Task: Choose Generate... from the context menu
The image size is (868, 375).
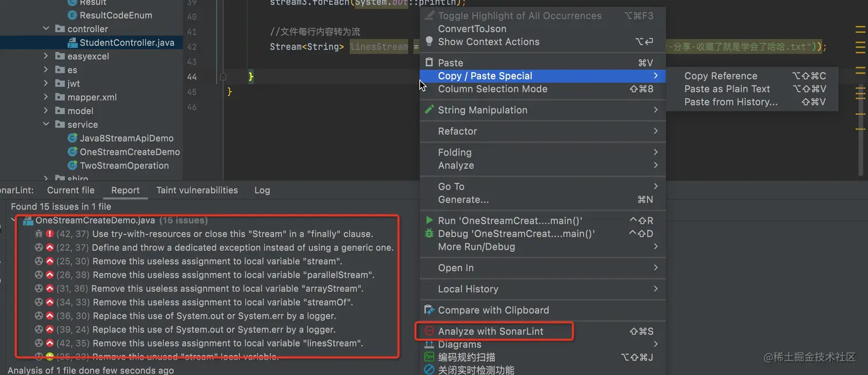Action: pos(542,200)
